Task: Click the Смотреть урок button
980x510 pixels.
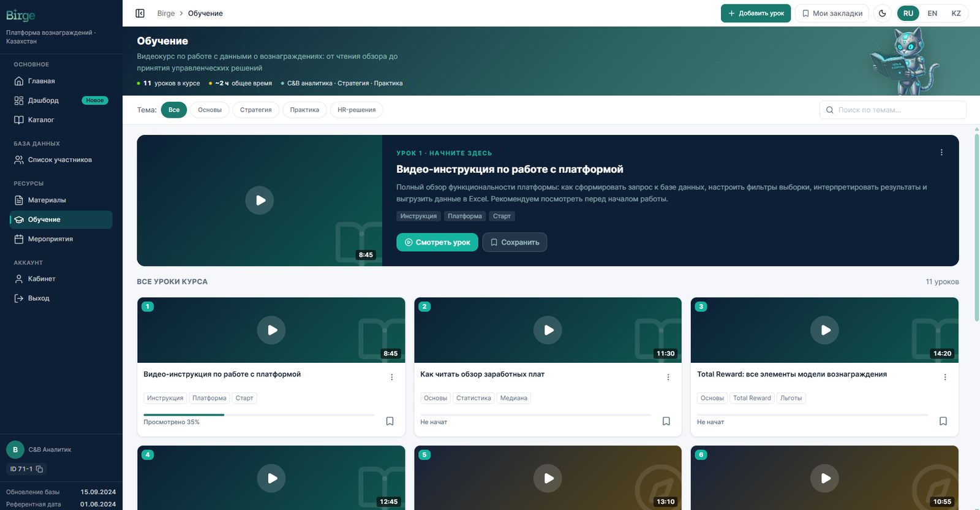Action: point(437,242)
